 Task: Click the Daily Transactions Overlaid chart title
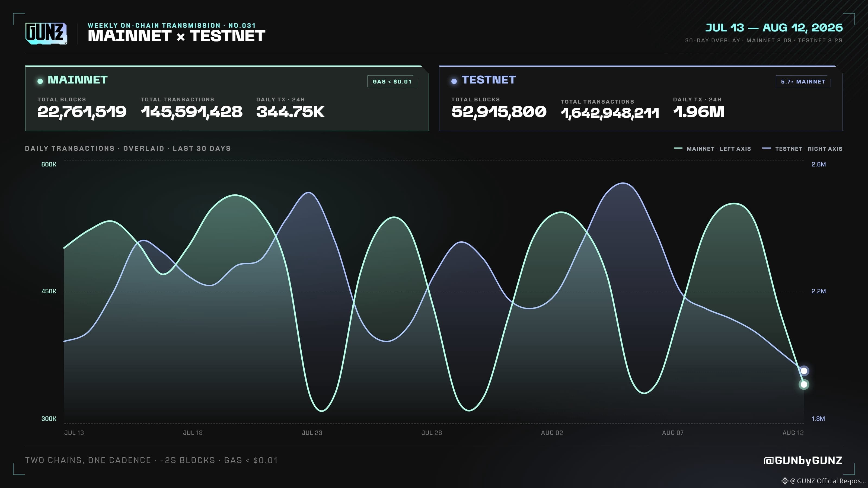pyautogui.click(x=128, y=149)
